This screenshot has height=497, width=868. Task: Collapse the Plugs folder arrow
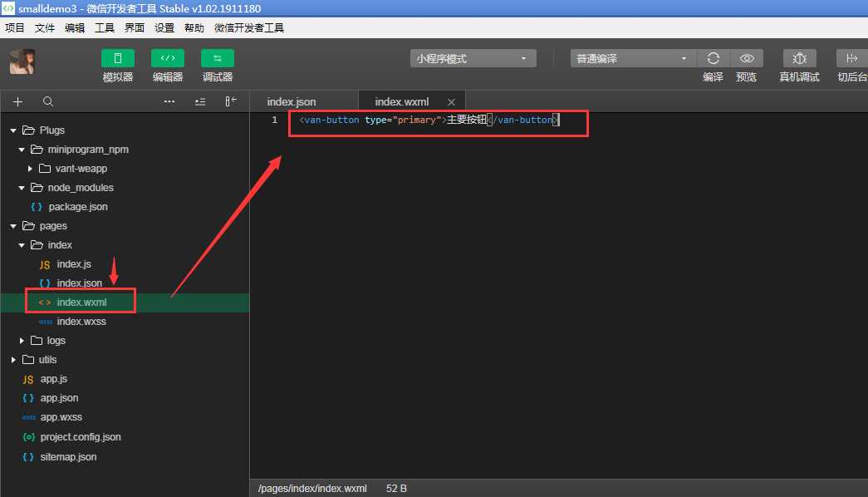(13, 130)
